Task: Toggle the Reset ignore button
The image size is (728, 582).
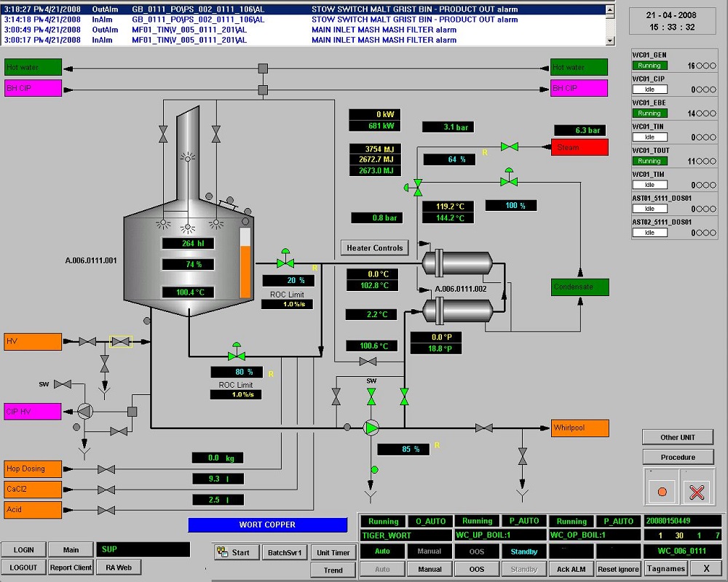Action: coord(619,569)
